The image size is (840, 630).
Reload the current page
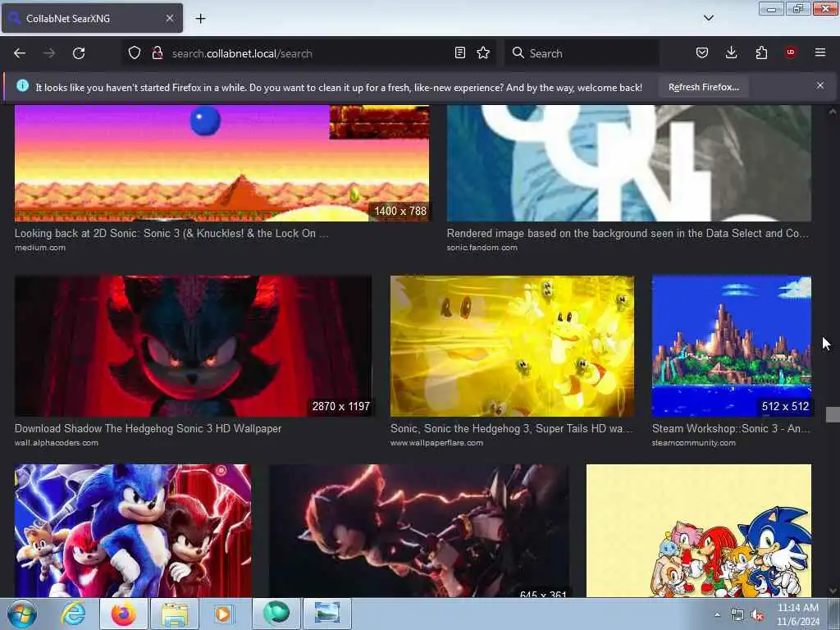point(79,53)
